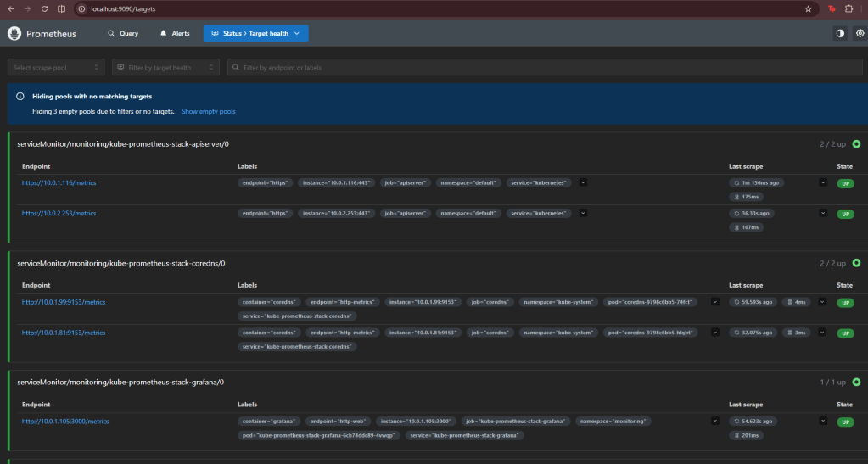The image size is (868, 464).
Task: Toggle the browser side panel icon
Action: pos(61,8)
